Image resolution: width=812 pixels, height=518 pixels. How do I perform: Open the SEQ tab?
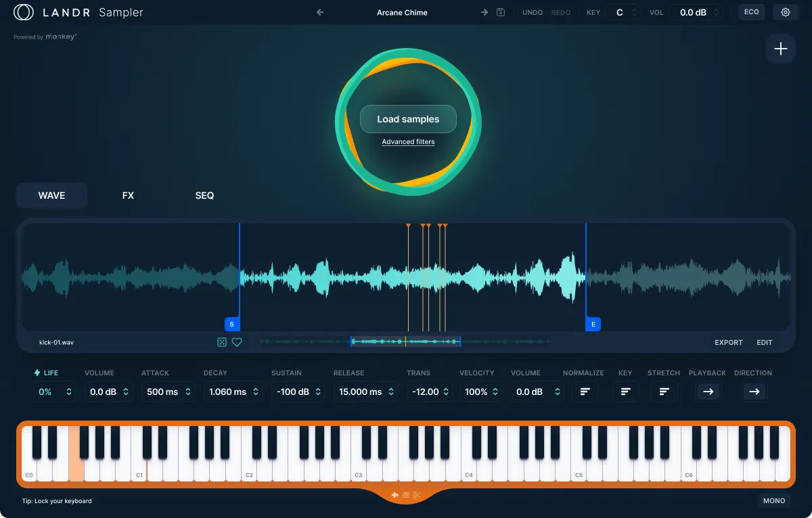tap(204, 195)
